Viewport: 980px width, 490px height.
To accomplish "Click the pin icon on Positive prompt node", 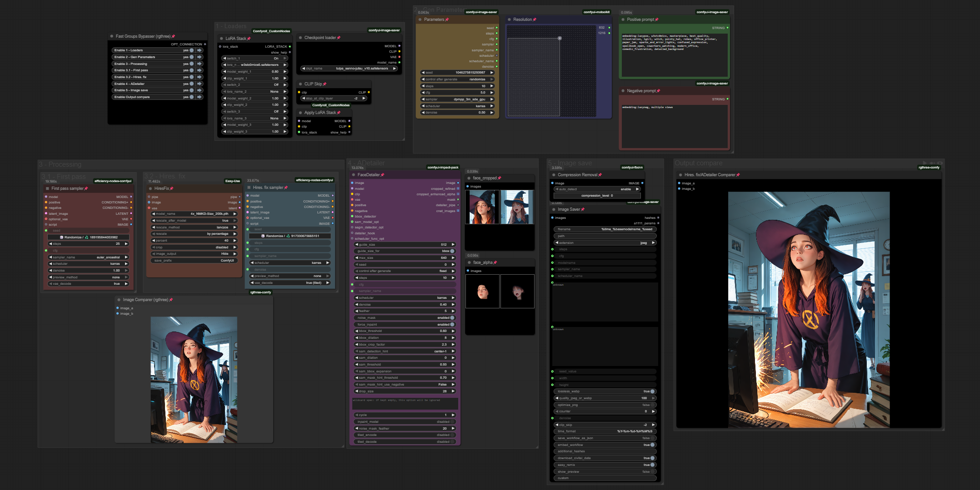I will (656, 20).
